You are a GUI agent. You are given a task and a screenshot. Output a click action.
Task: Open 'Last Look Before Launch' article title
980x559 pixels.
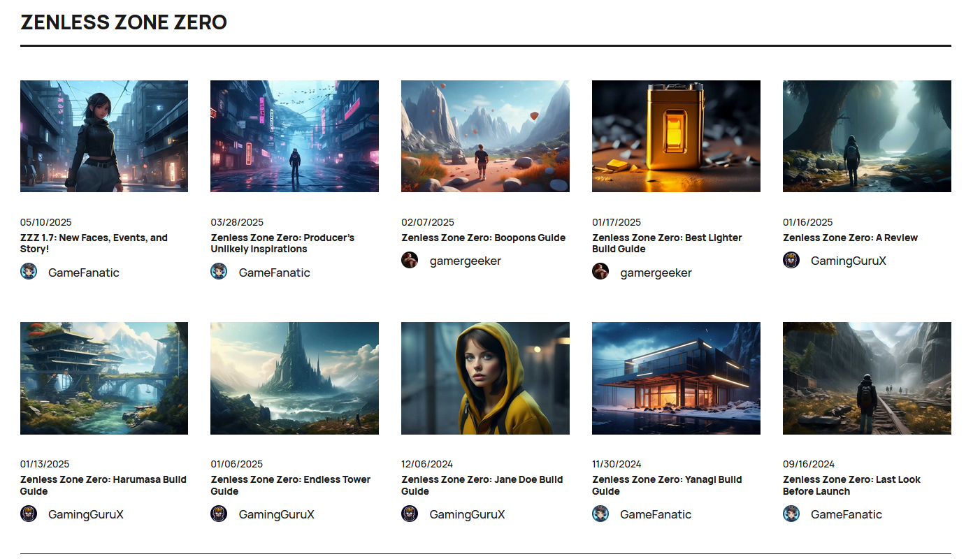(851, 485)
